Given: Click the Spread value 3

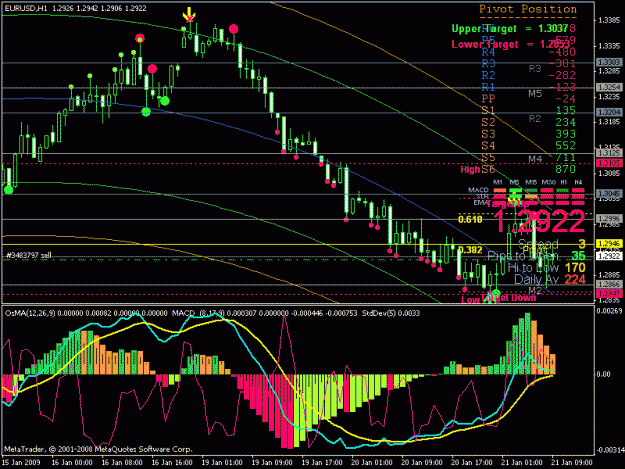Looking at the screenshot, I should [582, 244].
